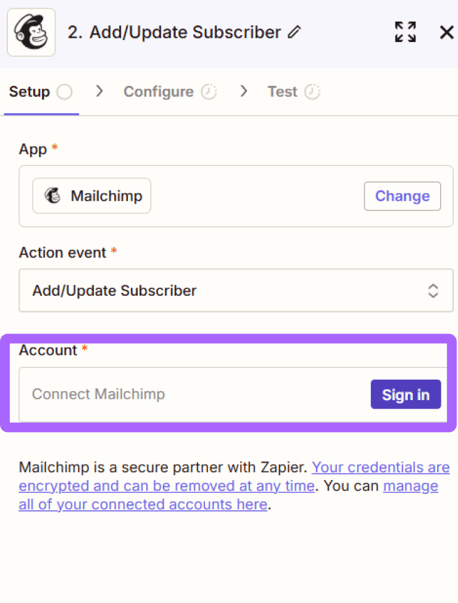Open the Action event dropdown
458x603 pixels.
[236, 290]
